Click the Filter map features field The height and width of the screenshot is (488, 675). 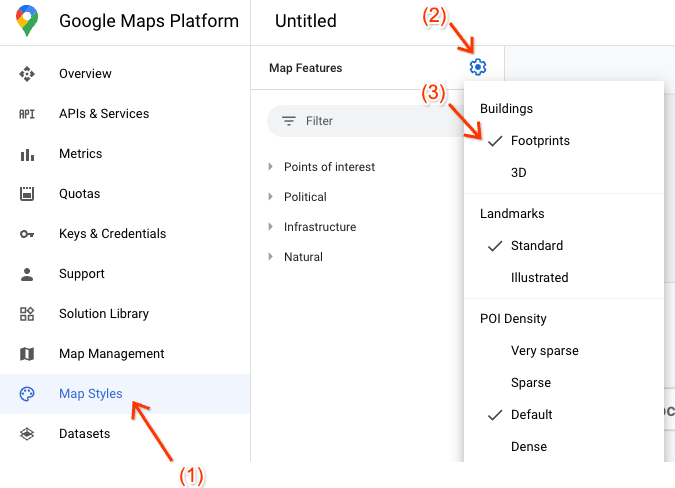pyautogui.click(x=370, y=121)
